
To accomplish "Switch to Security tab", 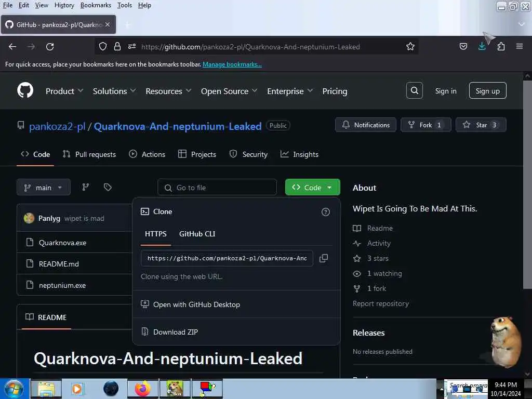I will click(248, 154).
